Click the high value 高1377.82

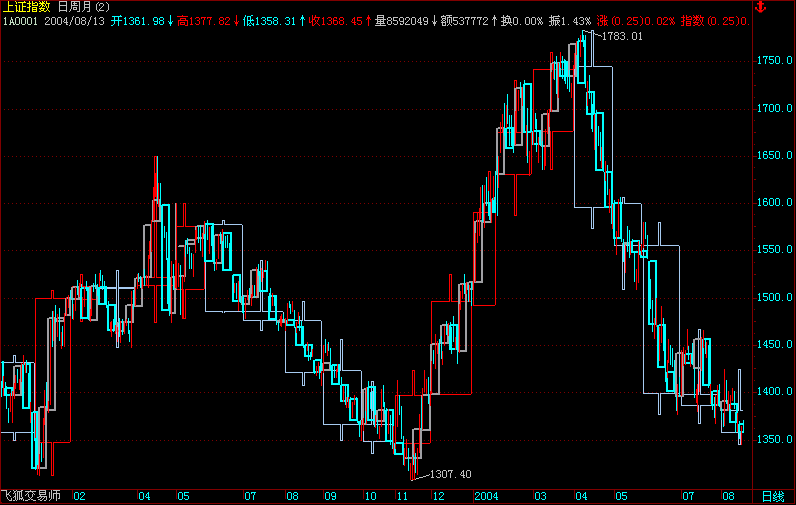pos(204,21)
